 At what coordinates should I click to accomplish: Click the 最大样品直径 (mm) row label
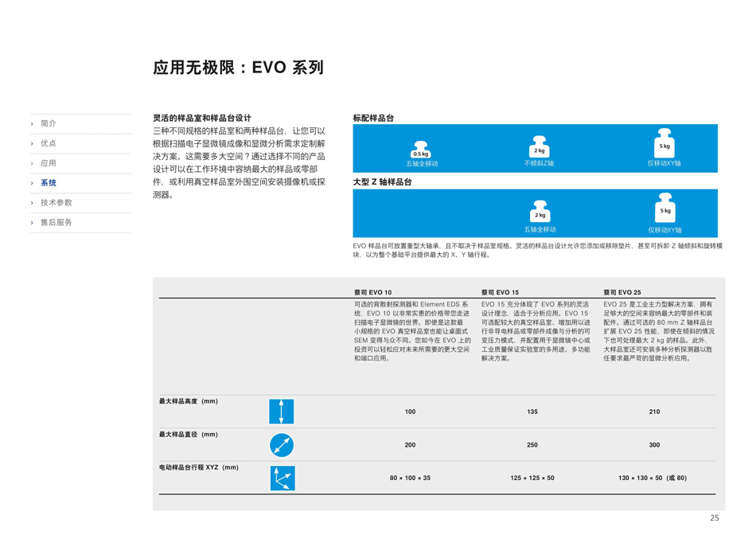point(189,434)
